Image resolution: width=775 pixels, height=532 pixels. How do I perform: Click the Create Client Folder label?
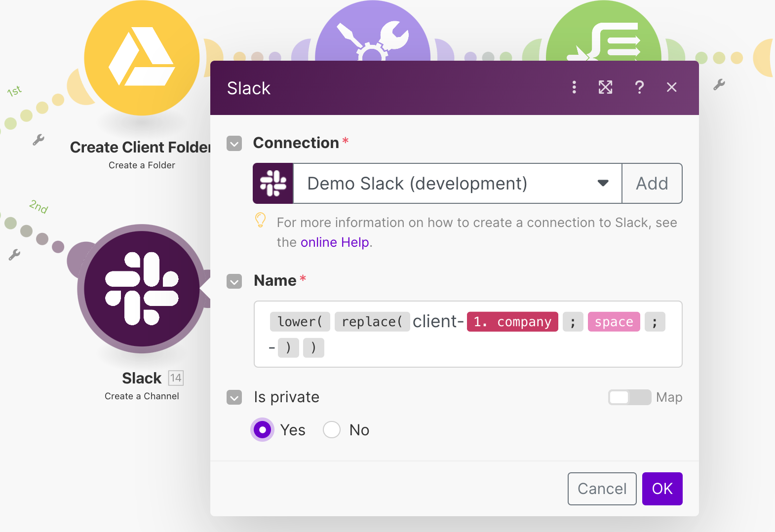click(x=141, y=147)
